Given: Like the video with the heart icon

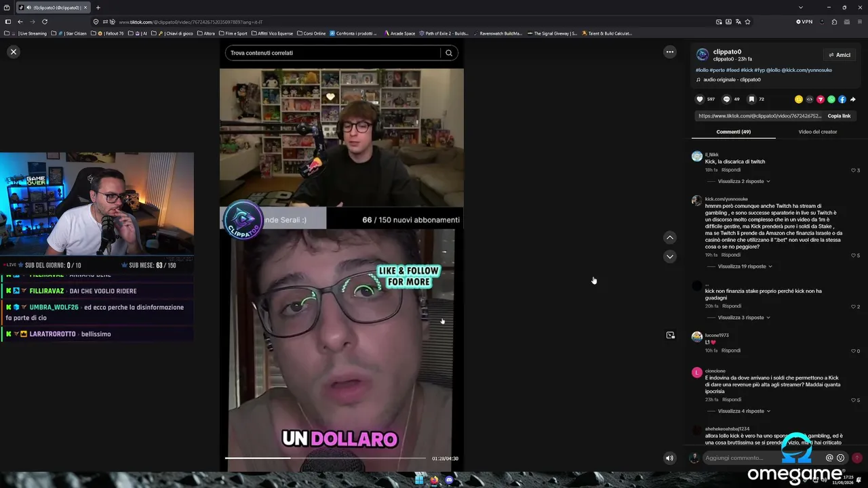Looking at the screenshot, I should (700, 99).
